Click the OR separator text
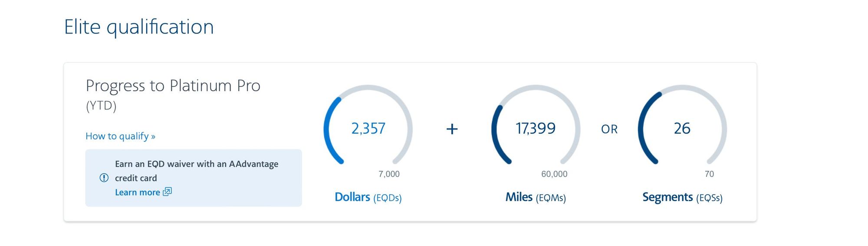 609,129
